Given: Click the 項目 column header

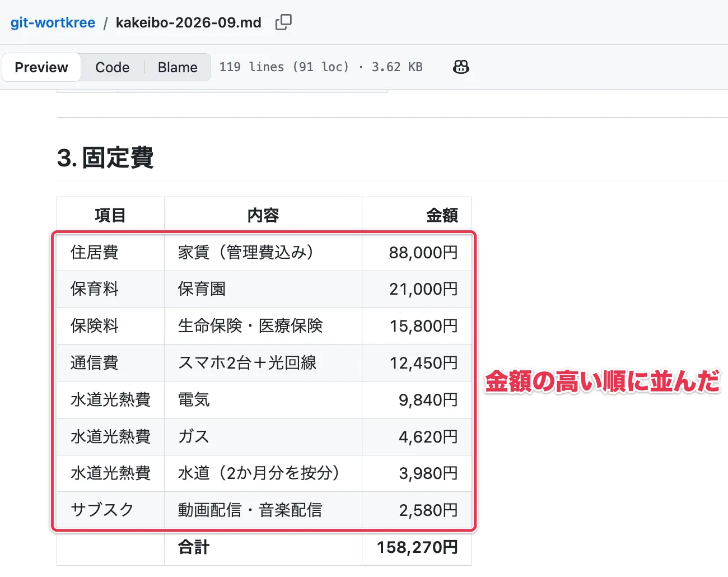Looking at the screenshot, I should (x=110, y=215).
